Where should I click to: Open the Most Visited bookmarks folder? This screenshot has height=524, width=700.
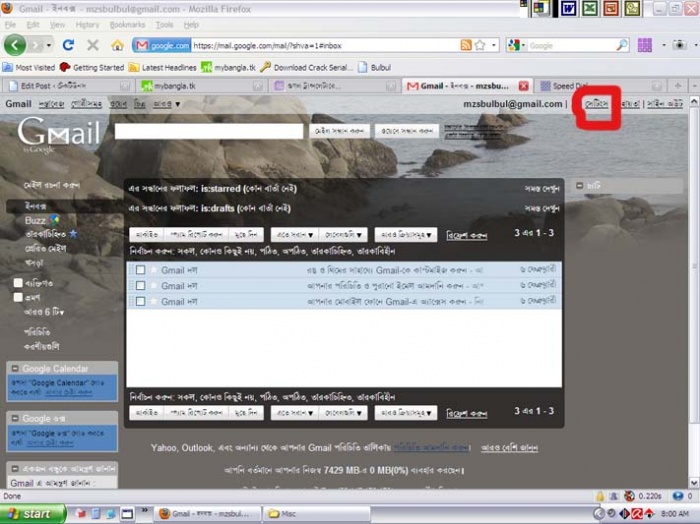pyautogui.click(x=29, y=67)
